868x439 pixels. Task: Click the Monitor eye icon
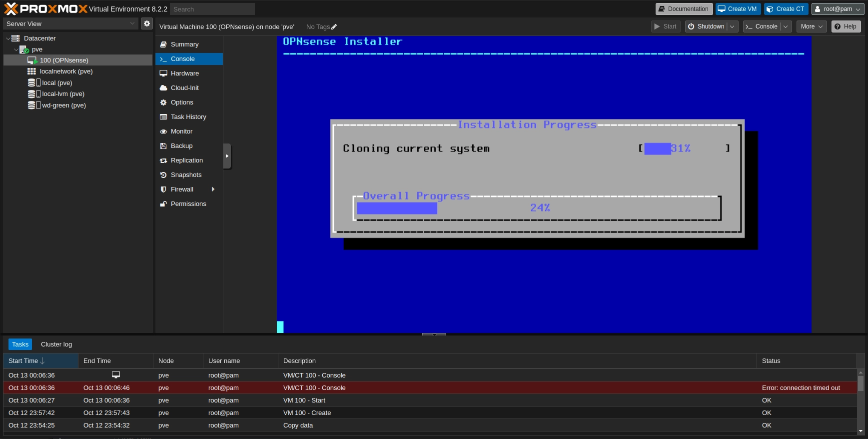coord(163,131)
